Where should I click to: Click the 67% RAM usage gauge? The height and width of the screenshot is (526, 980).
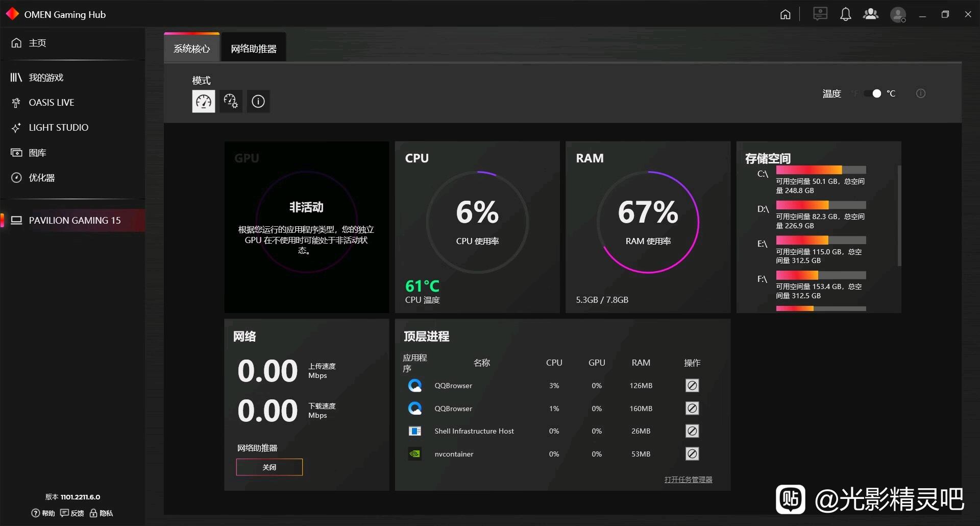648,222
